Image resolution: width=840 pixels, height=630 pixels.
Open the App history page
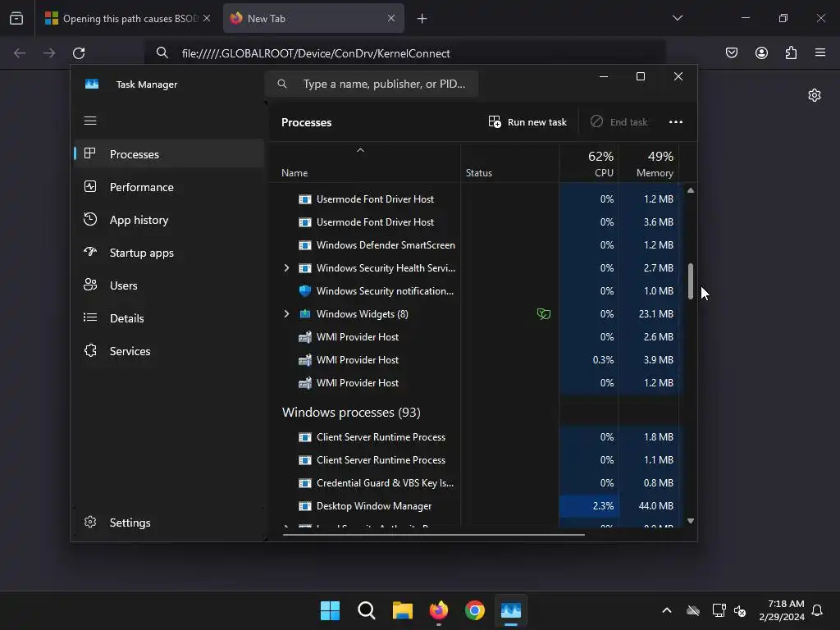[x=169, y=220]
